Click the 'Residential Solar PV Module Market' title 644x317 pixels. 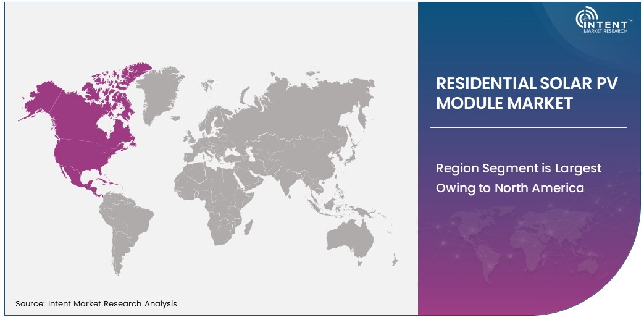click(x=527, y=93)
